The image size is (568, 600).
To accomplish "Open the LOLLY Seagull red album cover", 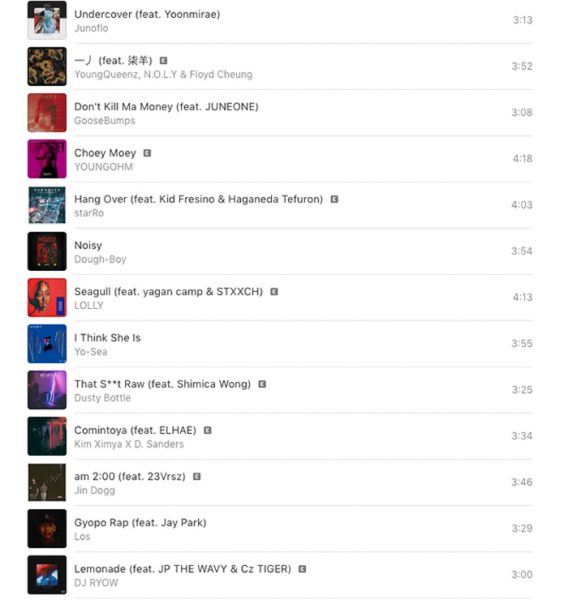I will [x=47, y=298].
